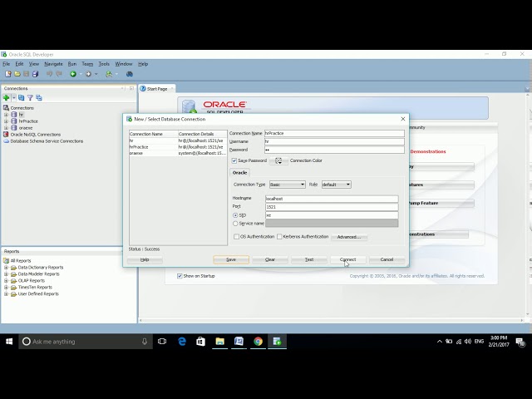532x399 pixels.
Task: Click the grey Forward navigation icon
Action: (88, 74)
